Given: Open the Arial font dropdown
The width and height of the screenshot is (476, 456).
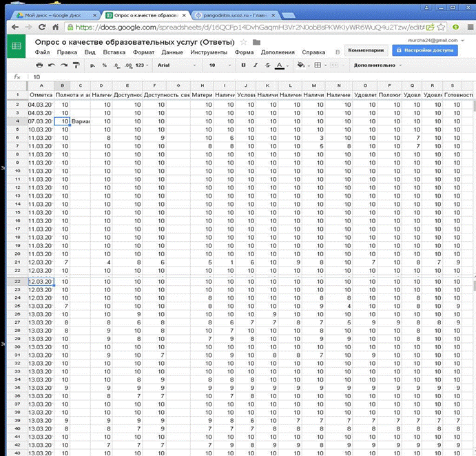Looking at the screenshot, I should (x=176, y=65).
